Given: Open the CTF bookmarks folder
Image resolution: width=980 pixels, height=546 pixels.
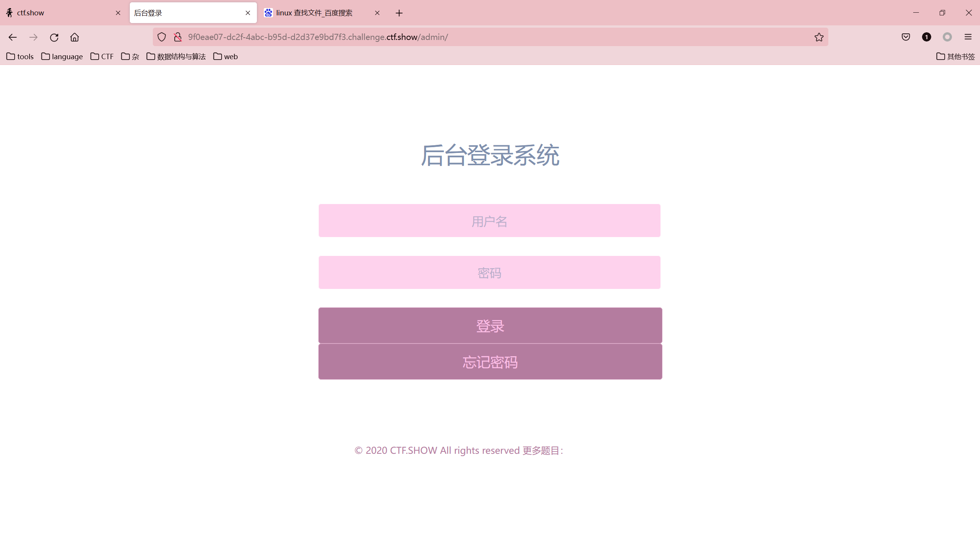Looking at the screenshot, I should (x=102, y=56).
